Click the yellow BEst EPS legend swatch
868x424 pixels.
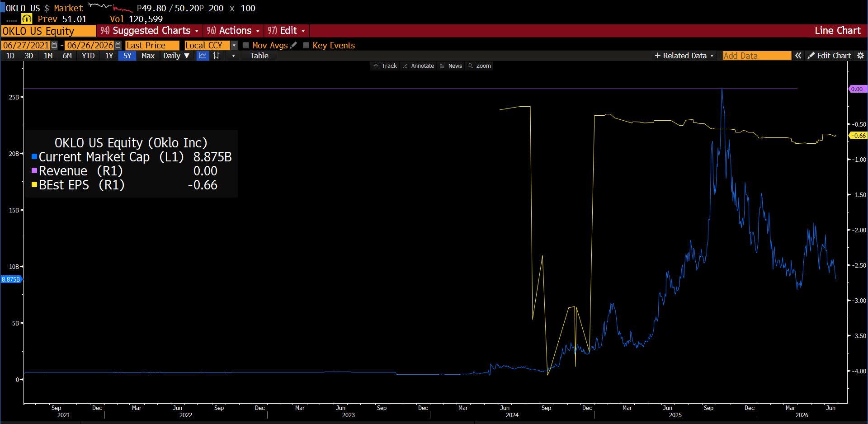[34, 185]
